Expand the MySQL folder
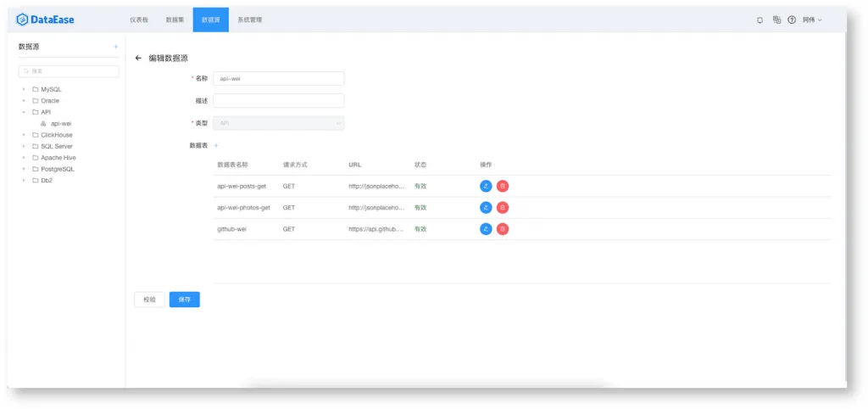This screenshot has height=409, width=868. click(24, 89)
